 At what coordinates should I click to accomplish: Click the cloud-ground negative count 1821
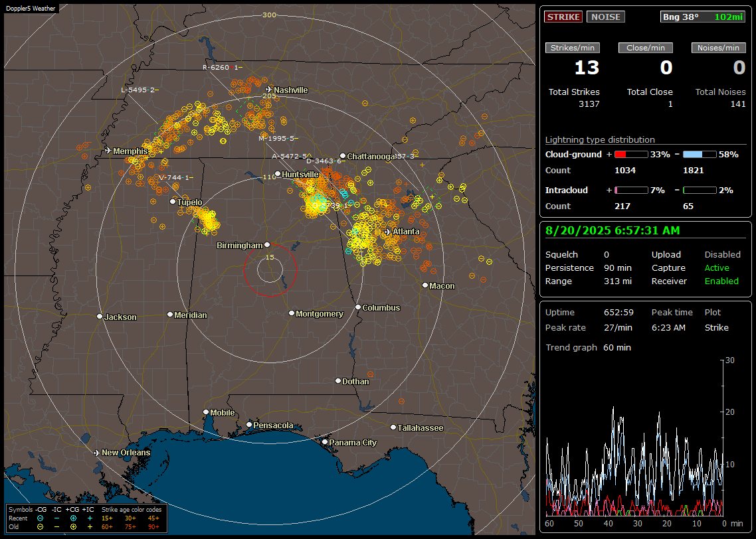click(694, 171)
